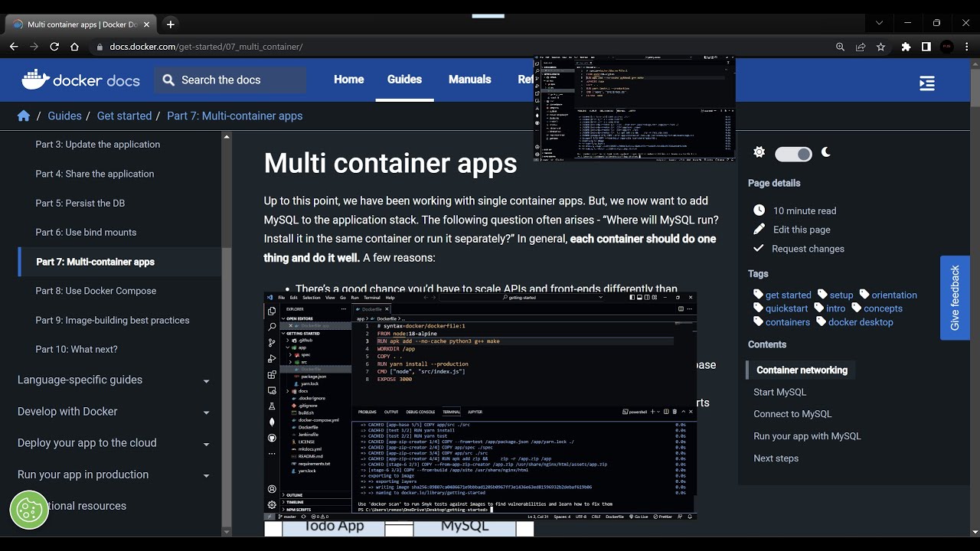Click the master branch status bar item
The width and height of the screenshot is (980, 551).
287,517
